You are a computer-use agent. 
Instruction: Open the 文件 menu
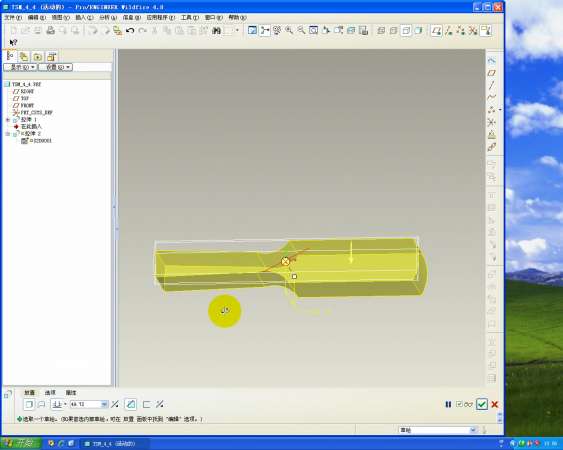13,17
